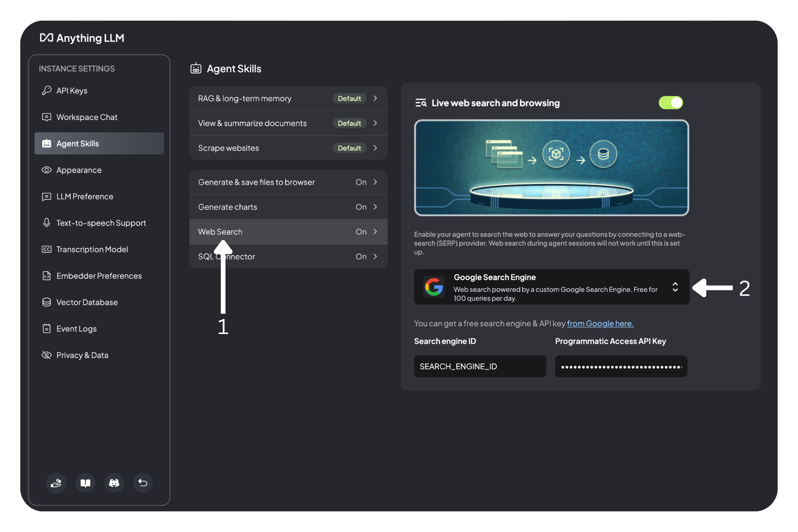Screen dimensions: 798x532
Task: Click the Agent Skills header robot icon
Action: 196,68
